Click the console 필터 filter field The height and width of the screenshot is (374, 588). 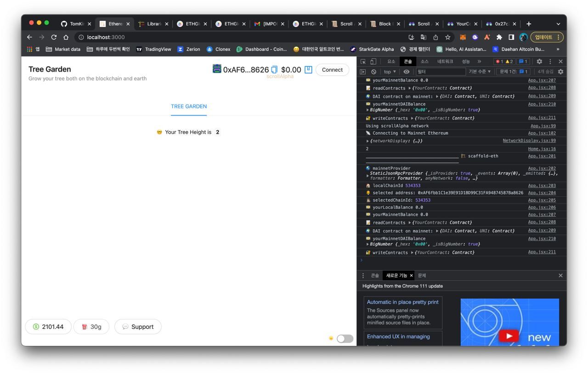[x=441, y=72]
